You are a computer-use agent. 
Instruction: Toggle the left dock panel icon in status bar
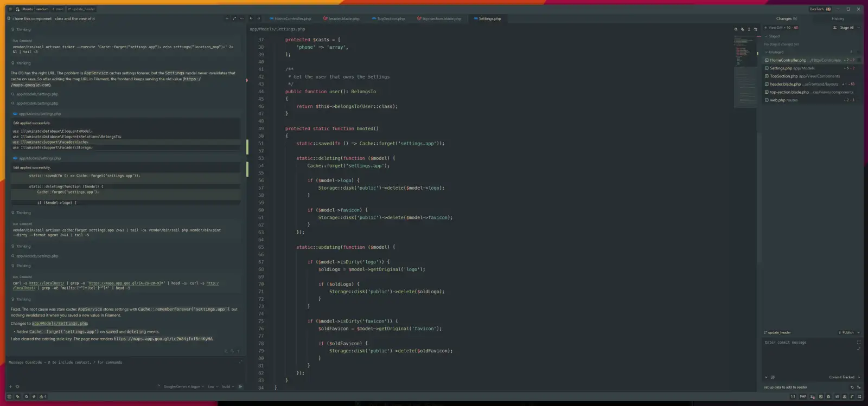coord(9,396)
